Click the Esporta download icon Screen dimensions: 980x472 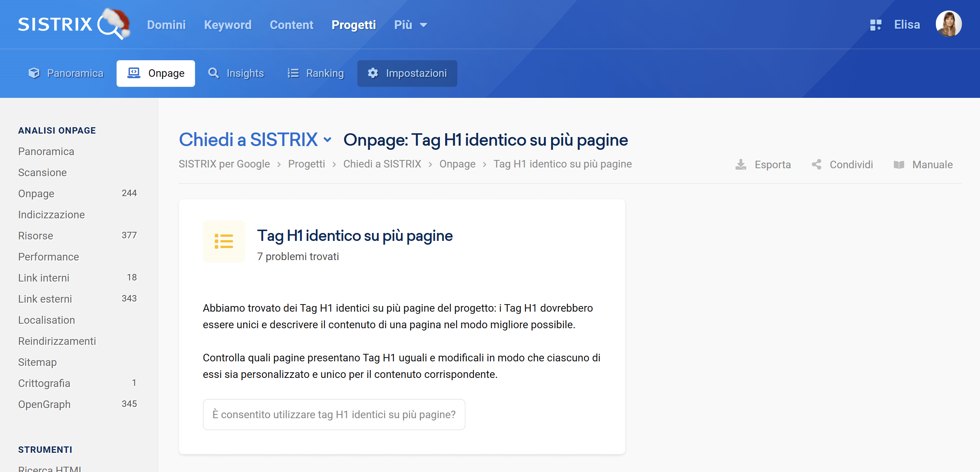741,164
